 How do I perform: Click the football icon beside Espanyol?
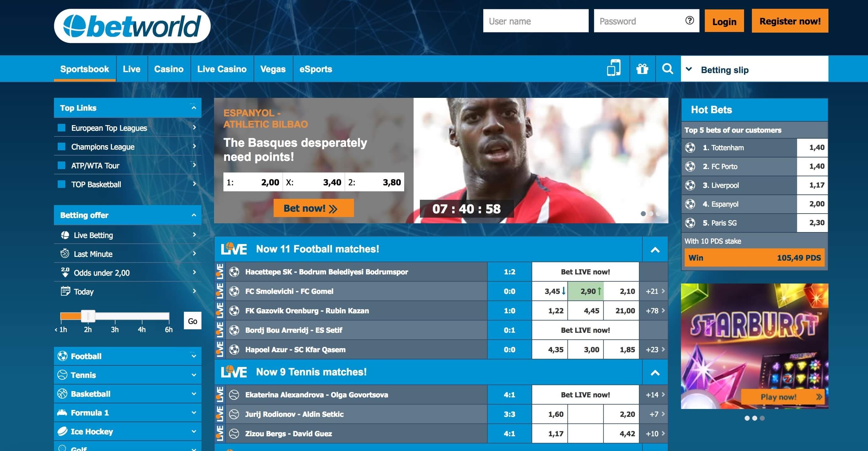point(690,204)
